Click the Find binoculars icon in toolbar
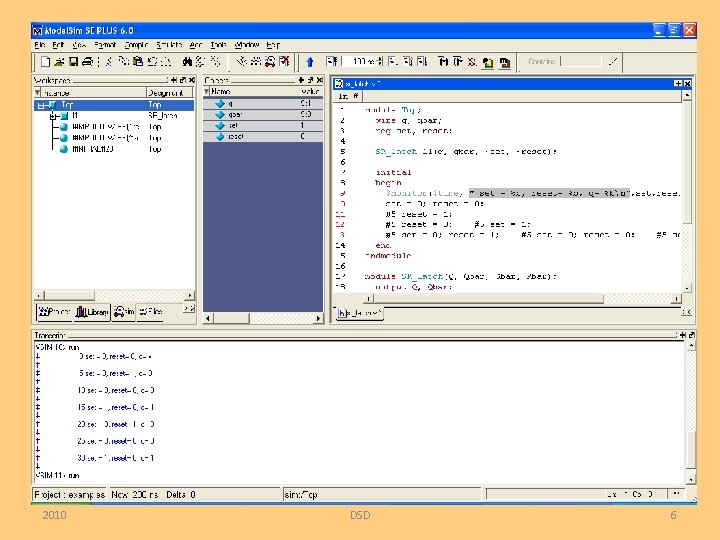Viewport: 720px width, 540px height. pyautogui.click(x=186, y=62)
